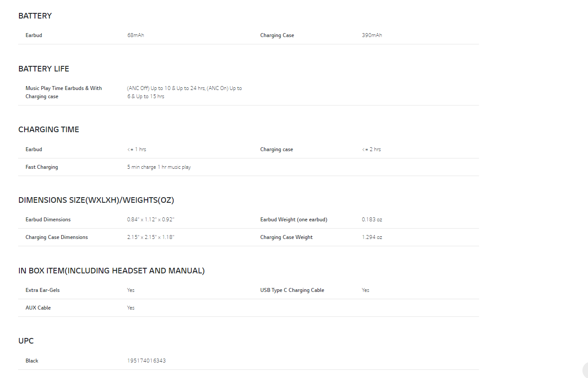Click the 68mAh earbud battery value
The image size is (588, 378).
pos(136,35)
